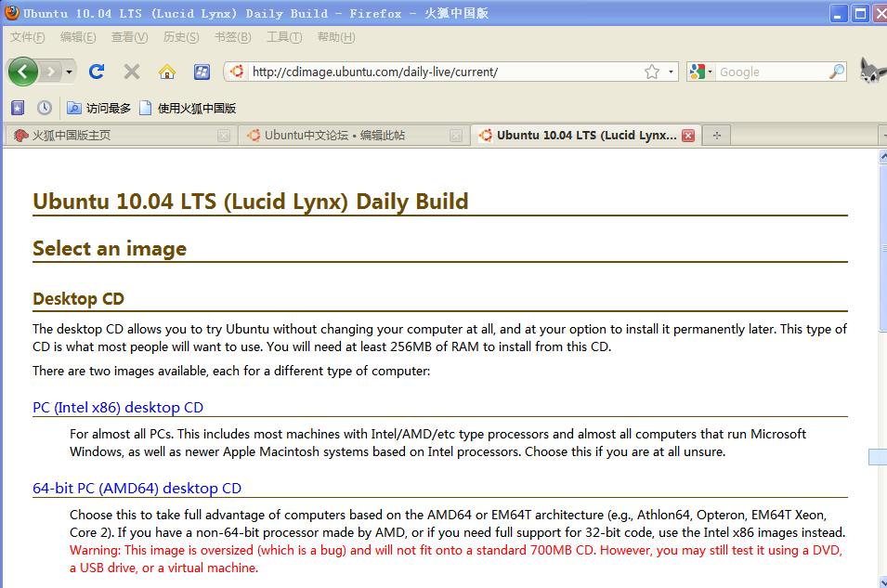This screenshot has height=588, width=887.
Task: Click the blue window icon beside home
Action: [x=202, y=72]
